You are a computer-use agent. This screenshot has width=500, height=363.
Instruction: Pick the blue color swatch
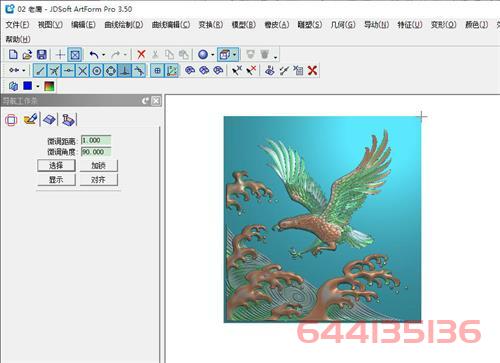[28, 86]
